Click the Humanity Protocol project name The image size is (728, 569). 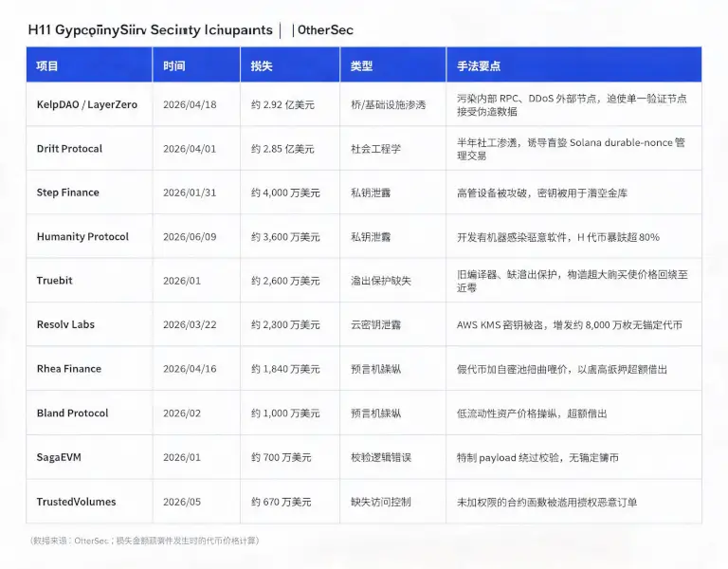[82, 236]
